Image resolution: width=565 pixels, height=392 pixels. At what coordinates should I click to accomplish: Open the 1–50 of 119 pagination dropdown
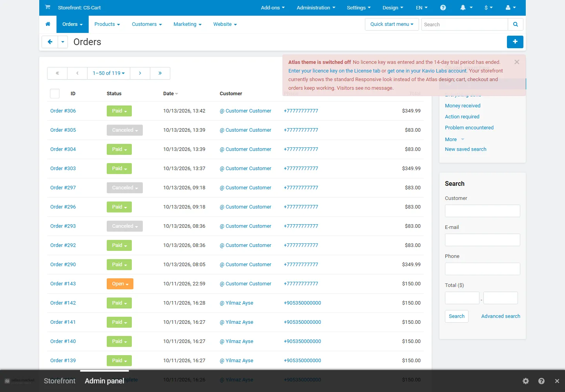(109, 73)
